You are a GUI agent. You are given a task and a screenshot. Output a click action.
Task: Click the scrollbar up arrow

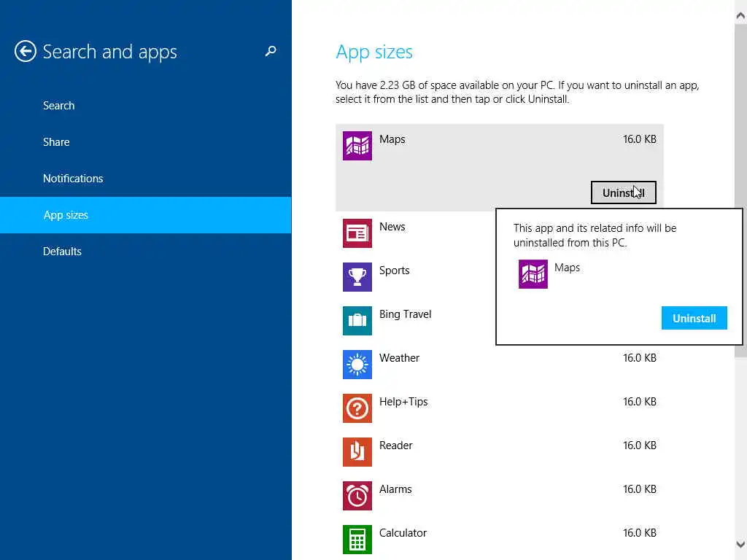click(x=740, y=16)
